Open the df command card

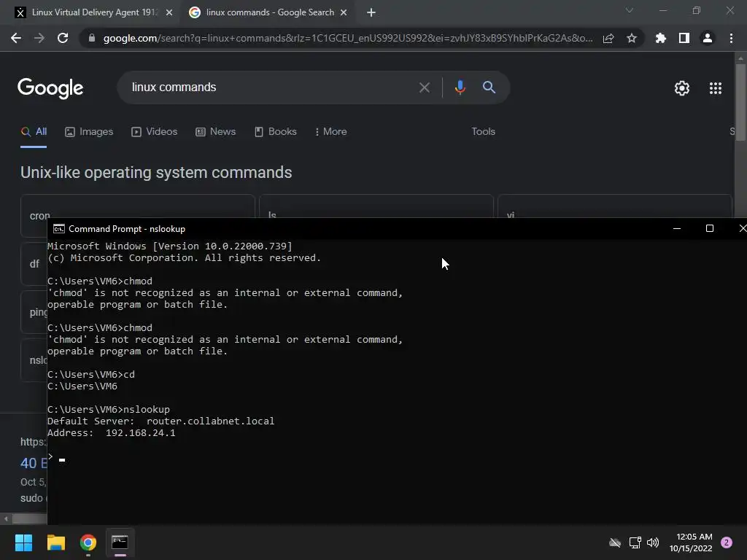[34, 264]
